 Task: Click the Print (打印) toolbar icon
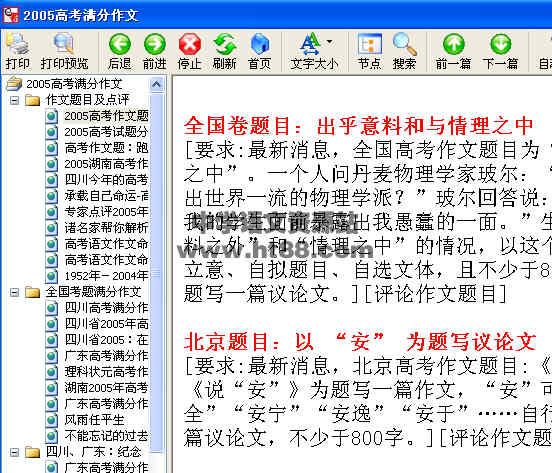click(17, 51)
